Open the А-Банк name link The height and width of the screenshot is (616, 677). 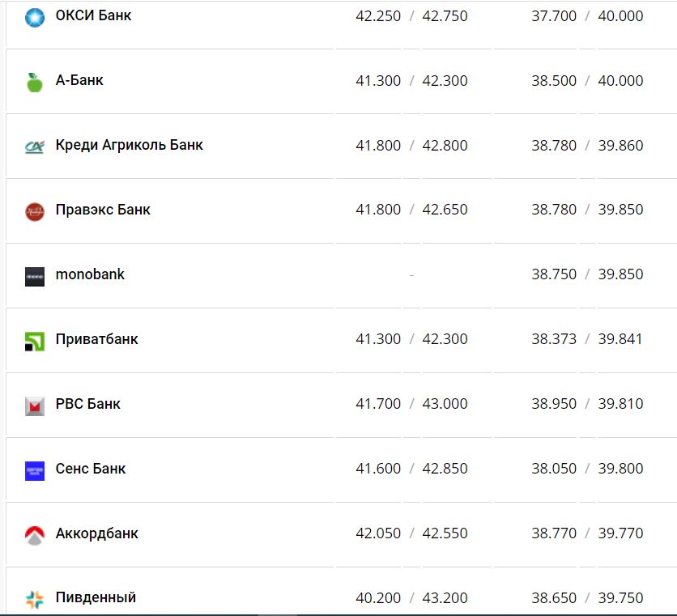pos(79,80)
